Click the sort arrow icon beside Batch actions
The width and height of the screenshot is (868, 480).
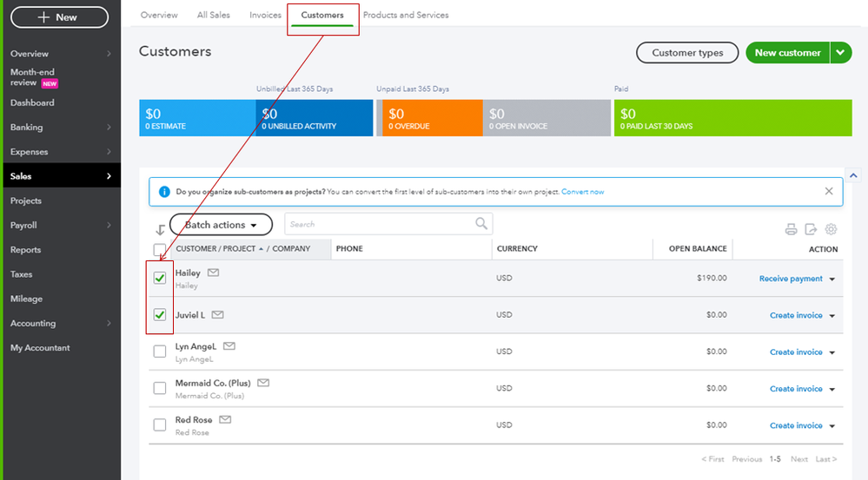[160, 229]
